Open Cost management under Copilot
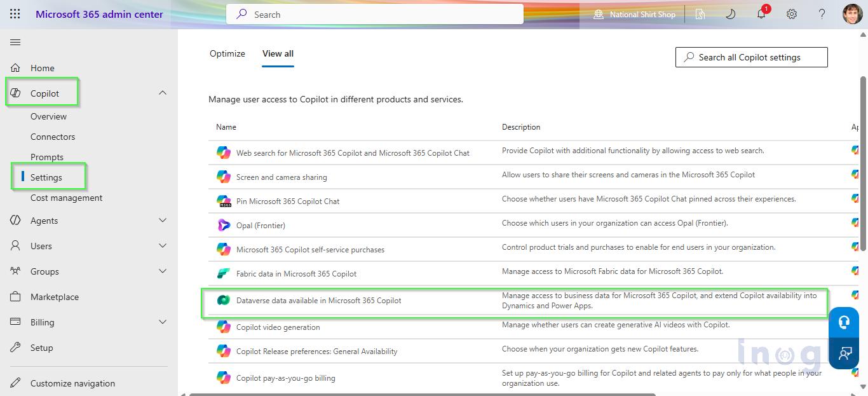Image resolution: width=868 pixels, height=396 pixels. pyautogui.click(x=66, y=198)
